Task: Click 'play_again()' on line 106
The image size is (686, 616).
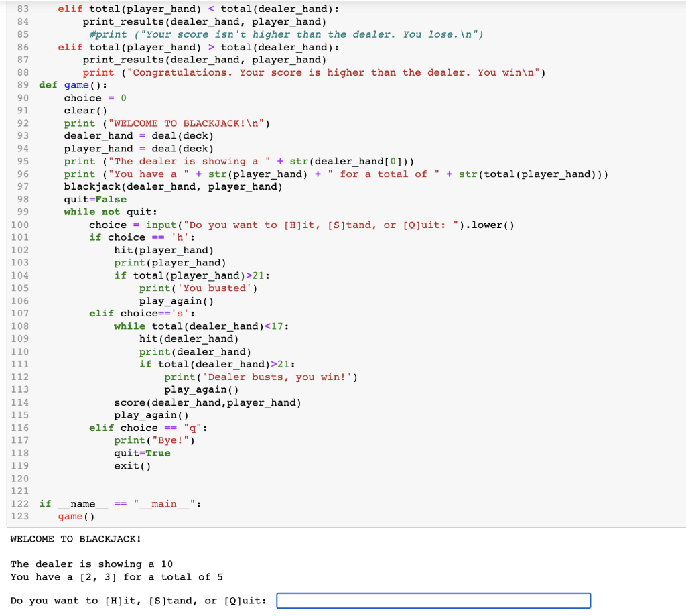Action: point(176,301)
